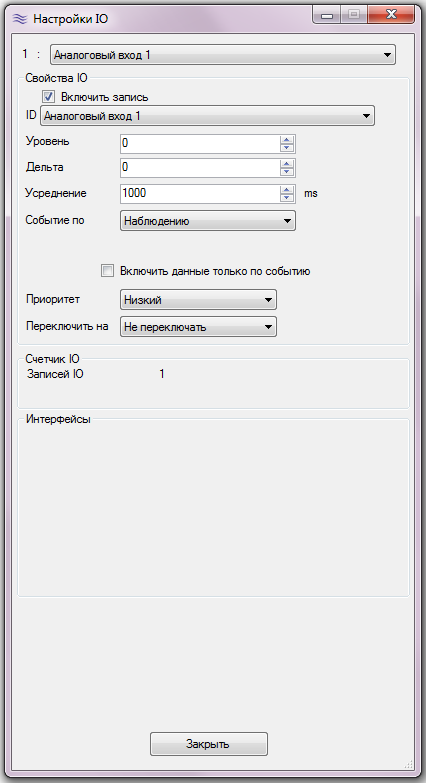Image resolution: width=426 pixels, height=783 pixels.
Task: Expand the ID Аналоговый вход 1 combo box
Action: (x=207, y=116)
